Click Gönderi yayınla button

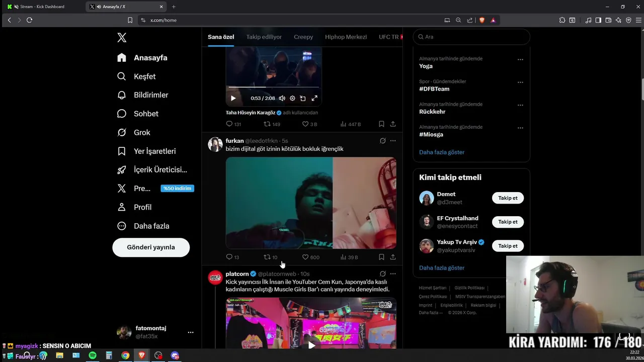(x=151, y=247)
